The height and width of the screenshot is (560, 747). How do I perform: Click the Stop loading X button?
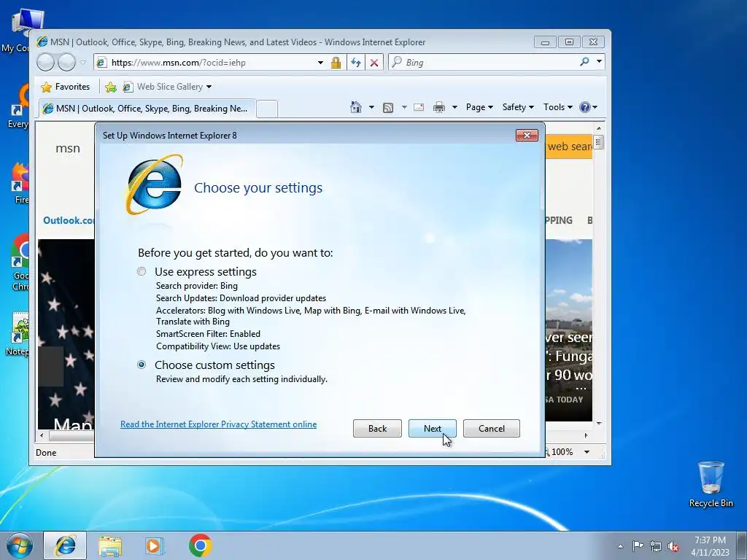[x=374, y=63]
